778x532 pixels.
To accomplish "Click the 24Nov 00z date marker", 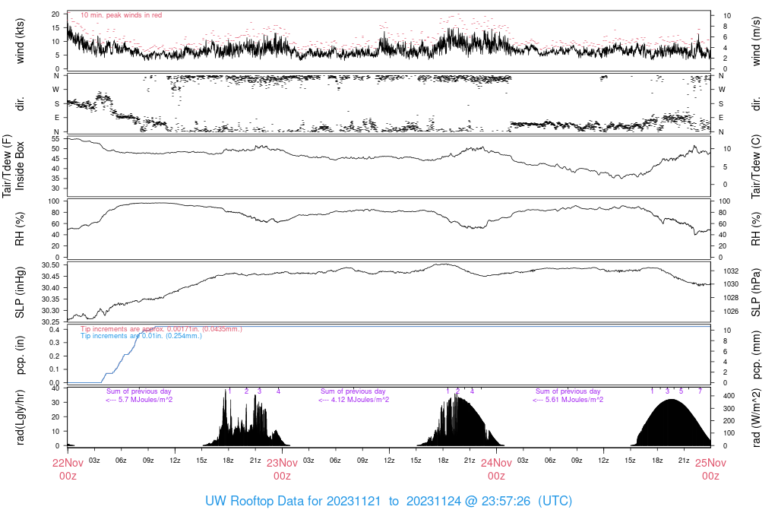I will point(496,469).
